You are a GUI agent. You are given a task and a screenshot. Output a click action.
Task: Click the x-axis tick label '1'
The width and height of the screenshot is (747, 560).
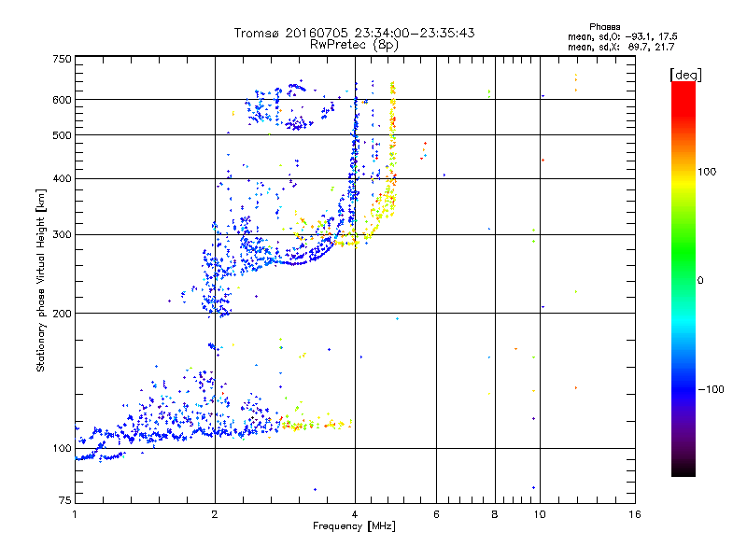[75, 514]
